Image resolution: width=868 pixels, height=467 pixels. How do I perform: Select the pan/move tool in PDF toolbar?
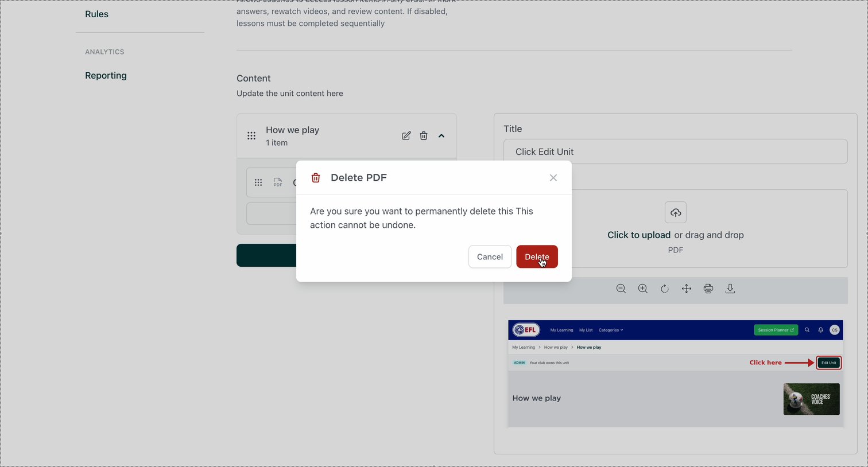click(x=687, y=289)
